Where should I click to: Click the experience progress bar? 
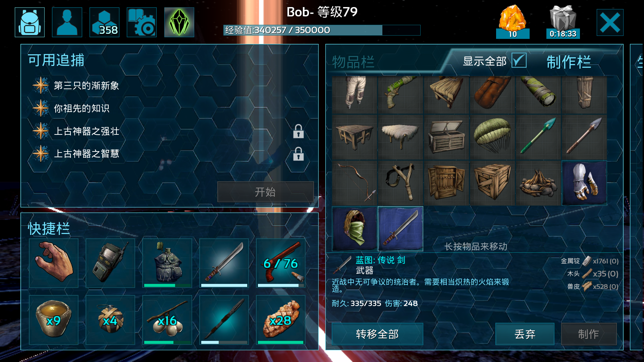pos(322,30)
